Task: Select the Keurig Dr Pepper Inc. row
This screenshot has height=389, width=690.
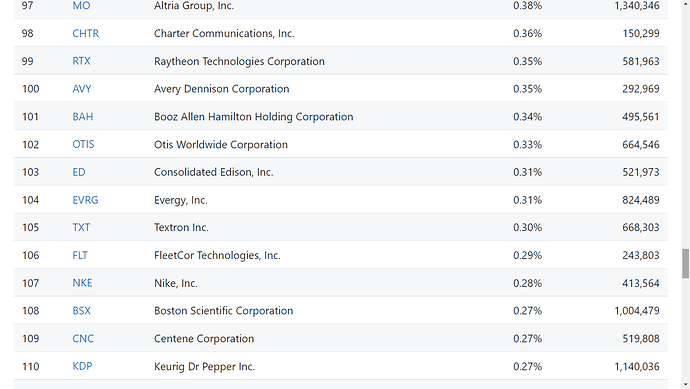Action: tap(341, 366)
